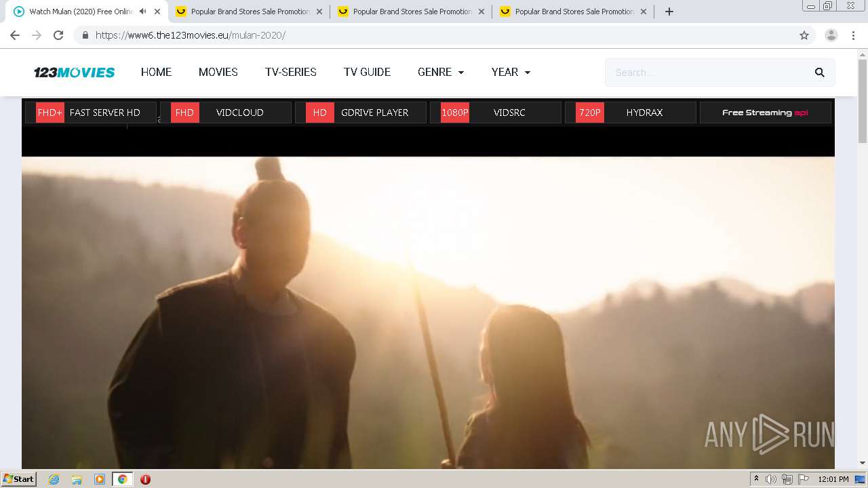Select the FHD VIDCLOUD server
This screenshot has width=868, height=488.
pyautogui.click(x=226, y=113)
